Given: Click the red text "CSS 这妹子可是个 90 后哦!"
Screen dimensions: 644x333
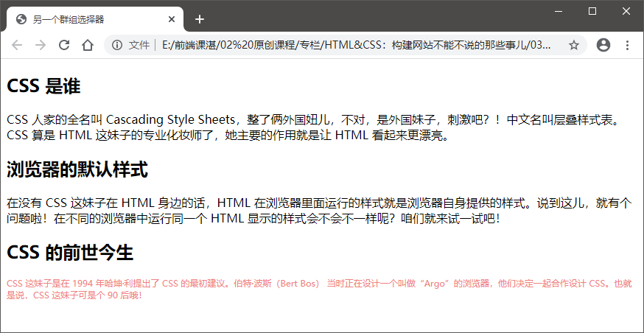Looking at the screenshot, I should (x=88, y=295).
